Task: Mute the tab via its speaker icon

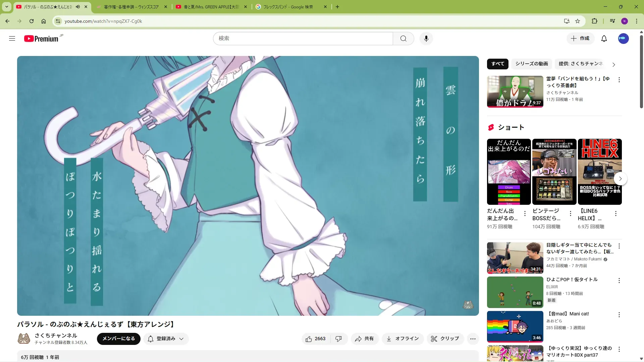Action: (x=78, y=7)
